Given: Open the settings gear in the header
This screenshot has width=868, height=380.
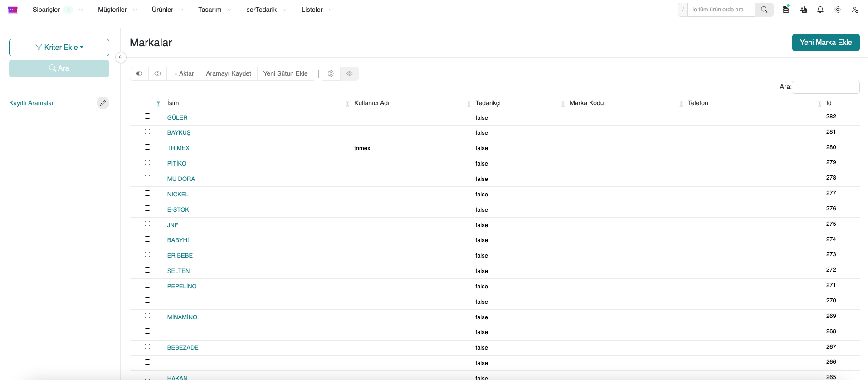Looking at the screenshot, I should [838, 10].
